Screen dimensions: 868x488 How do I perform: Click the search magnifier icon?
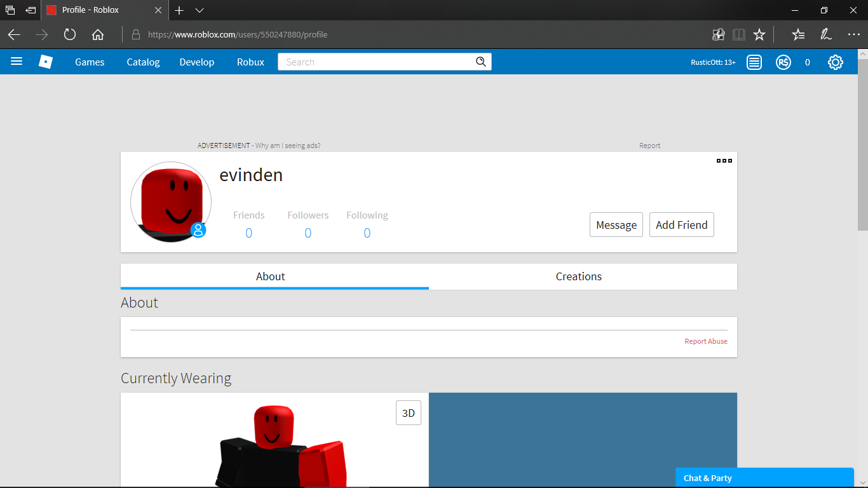tap(481, 62)
